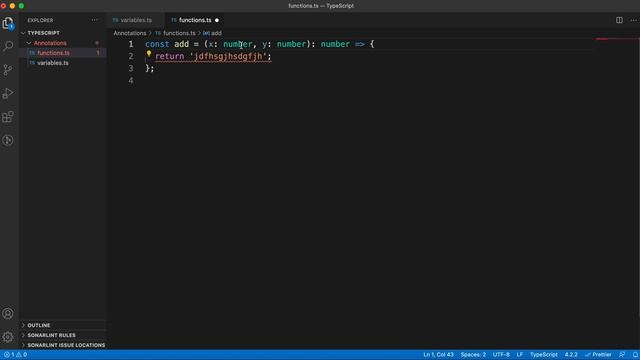640x360 pixels.
Task: Click the Prettier status bar item
Action: [598, 355]
